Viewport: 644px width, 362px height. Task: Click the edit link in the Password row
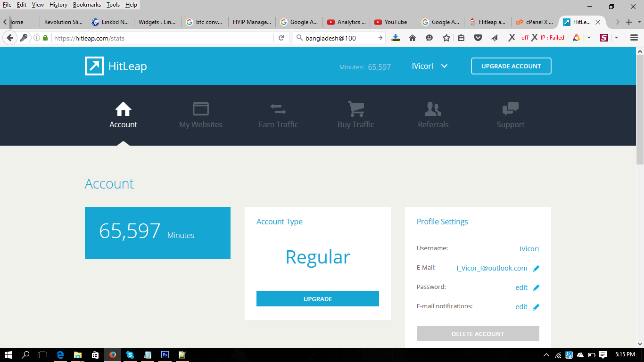pyautogui.click(x=521, y=288)
